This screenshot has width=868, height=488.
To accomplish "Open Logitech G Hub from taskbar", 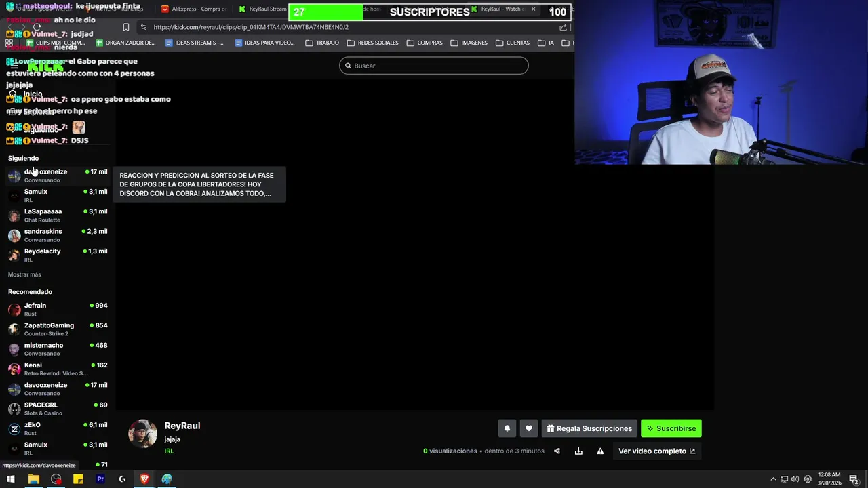I will 122,479.
